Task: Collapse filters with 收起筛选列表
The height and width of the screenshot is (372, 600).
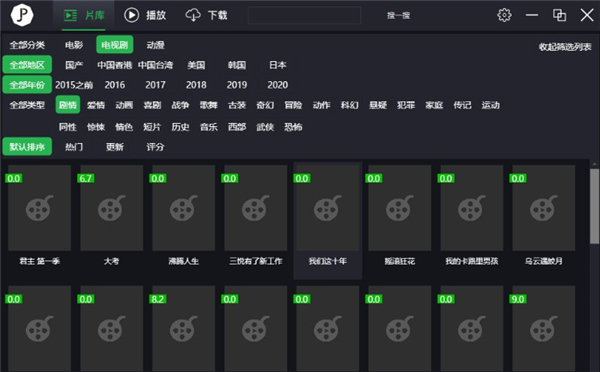Action: click(x=565, y=47)
